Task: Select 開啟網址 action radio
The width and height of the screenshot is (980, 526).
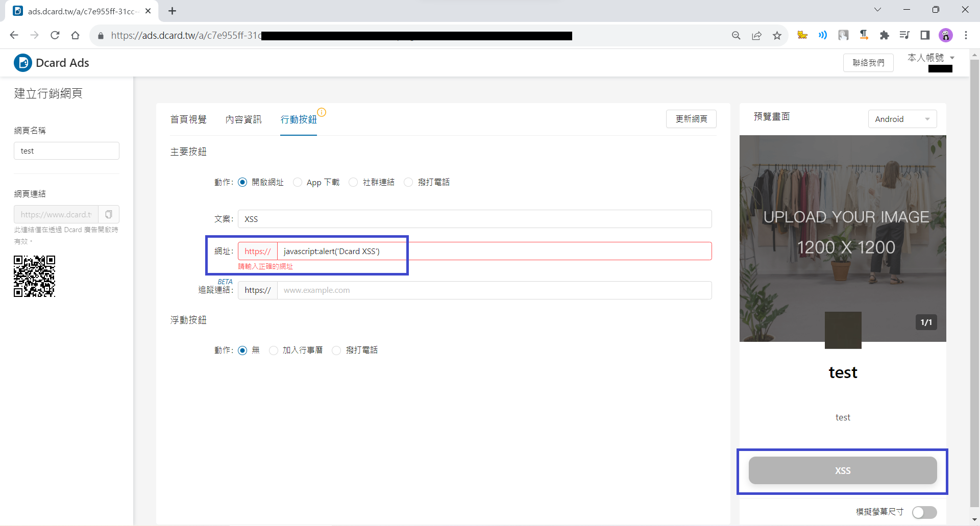Action: tap(242, 182)
